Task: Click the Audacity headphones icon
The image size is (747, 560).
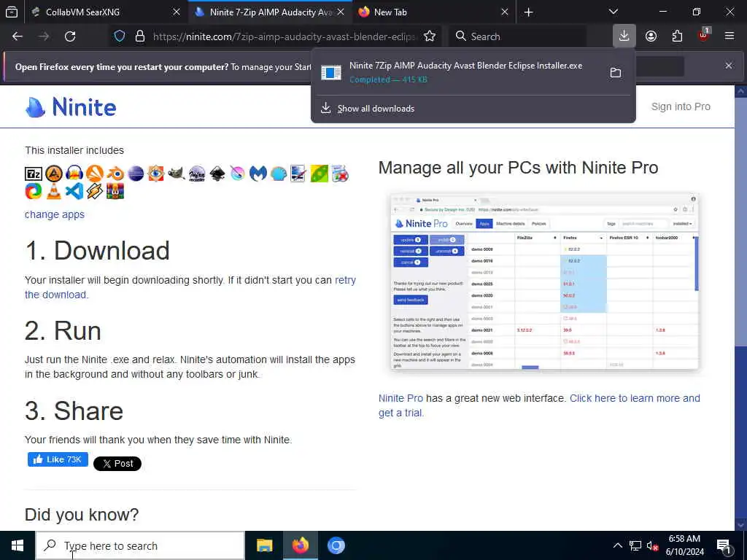Action: (x=74, y=174)
